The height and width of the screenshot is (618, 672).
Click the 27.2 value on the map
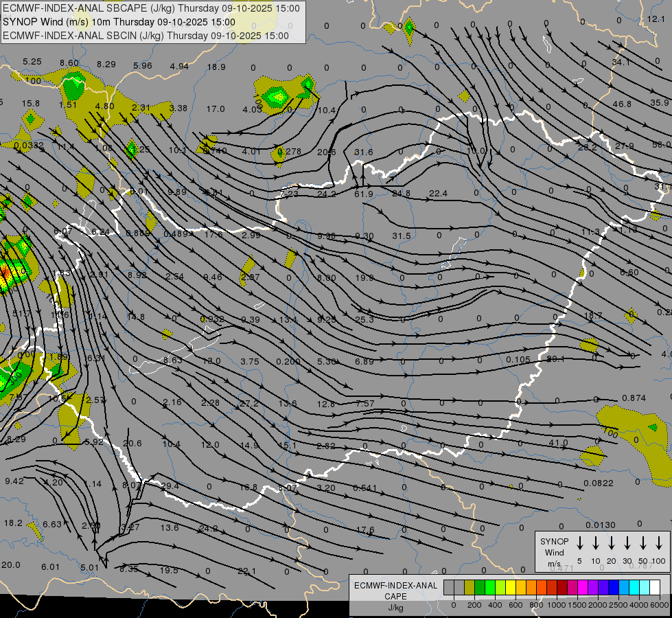249,404
